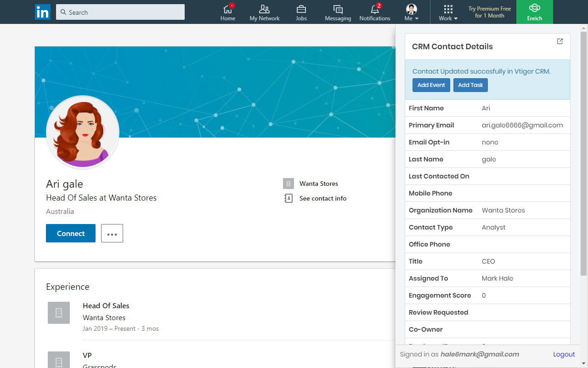The height and width of the screenshot is (368, 588).
Task: Open Messaging icon in navbar
Action: pos(338,9)
